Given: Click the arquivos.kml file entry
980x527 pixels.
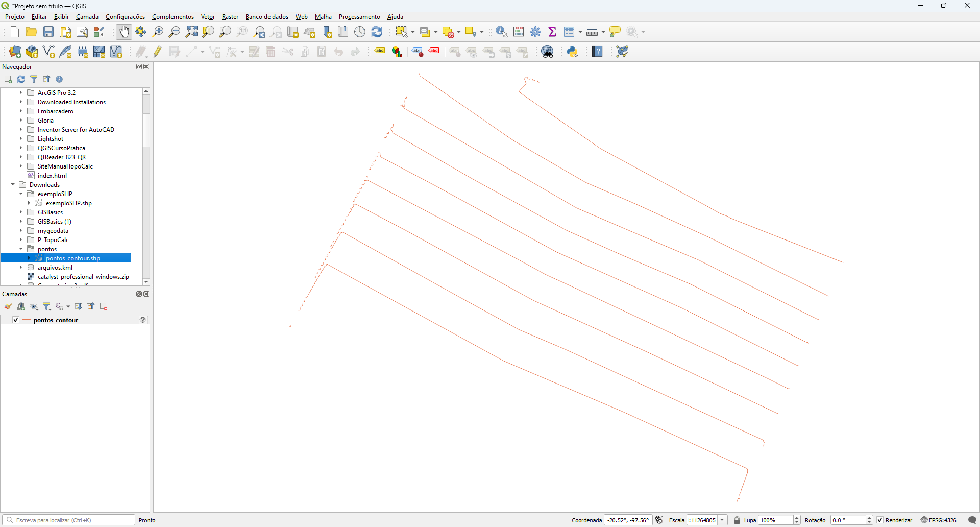Looking at the screenshot, I should coord(55,268).
